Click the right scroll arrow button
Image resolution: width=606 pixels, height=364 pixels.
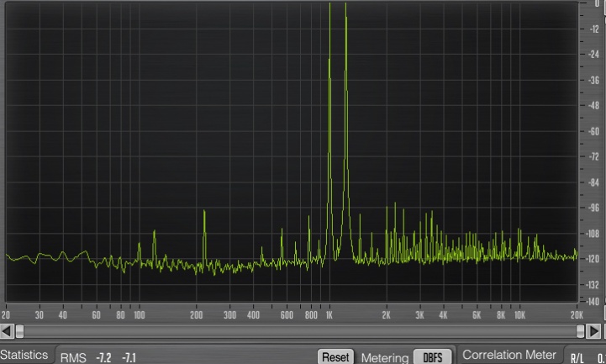[593, 331]
